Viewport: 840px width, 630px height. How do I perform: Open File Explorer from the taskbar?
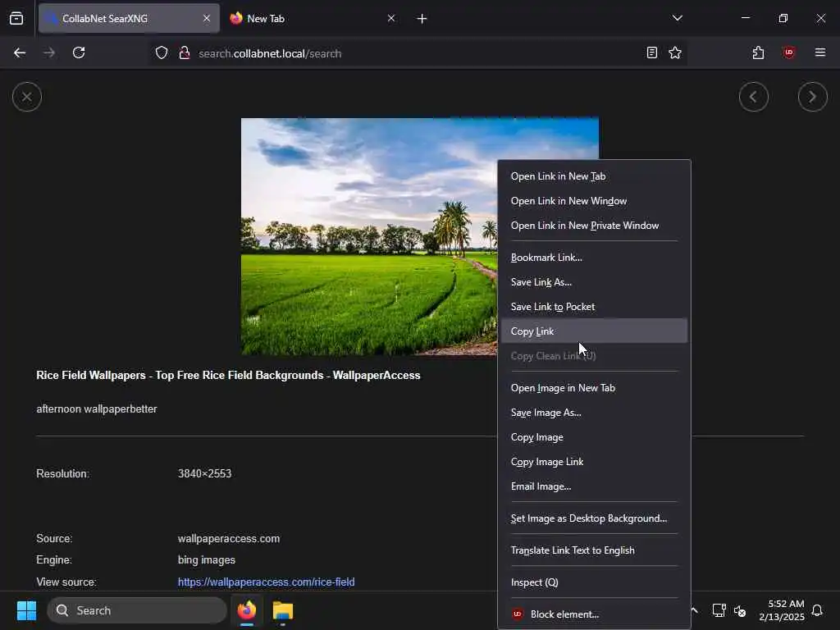[x=283, y=610]
